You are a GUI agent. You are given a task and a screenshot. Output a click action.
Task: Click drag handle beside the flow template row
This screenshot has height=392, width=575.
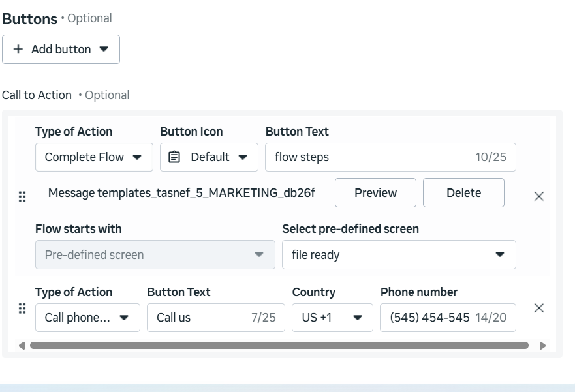[22, 196]
